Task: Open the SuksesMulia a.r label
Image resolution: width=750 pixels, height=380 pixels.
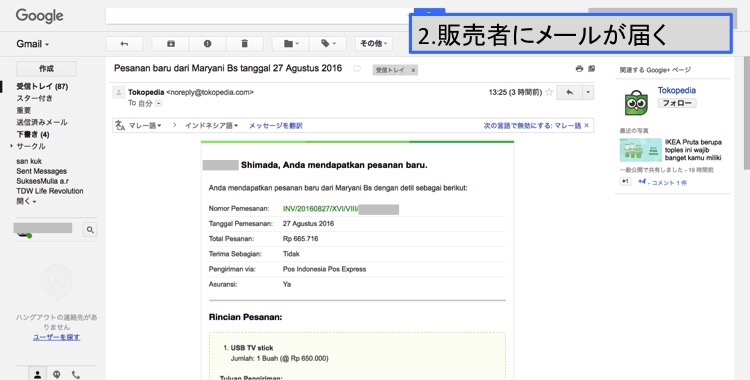Action: coord(43,181)
